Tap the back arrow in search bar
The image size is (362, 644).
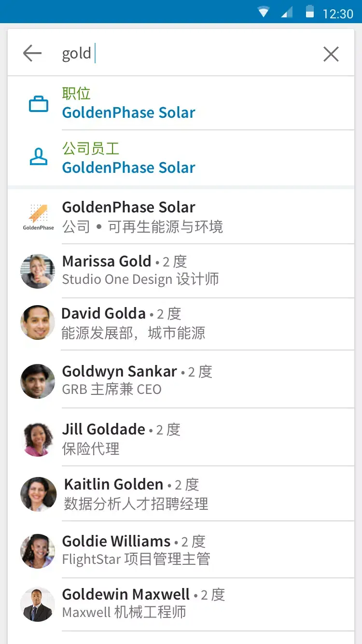tap(32, 53)
